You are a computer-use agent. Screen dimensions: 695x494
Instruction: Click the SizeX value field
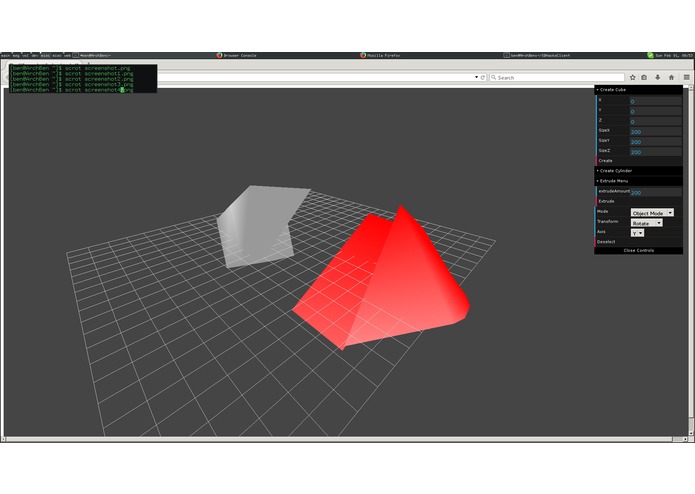tap(655, 132)
